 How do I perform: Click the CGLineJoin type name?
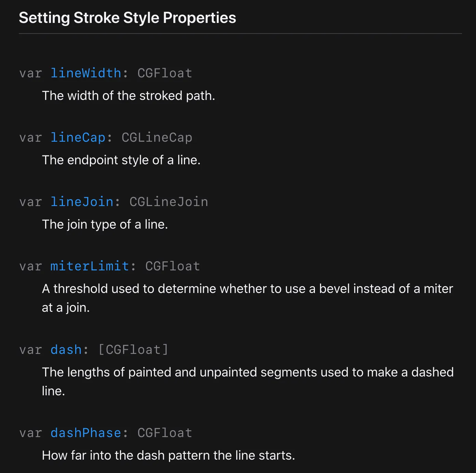[169, 202]
